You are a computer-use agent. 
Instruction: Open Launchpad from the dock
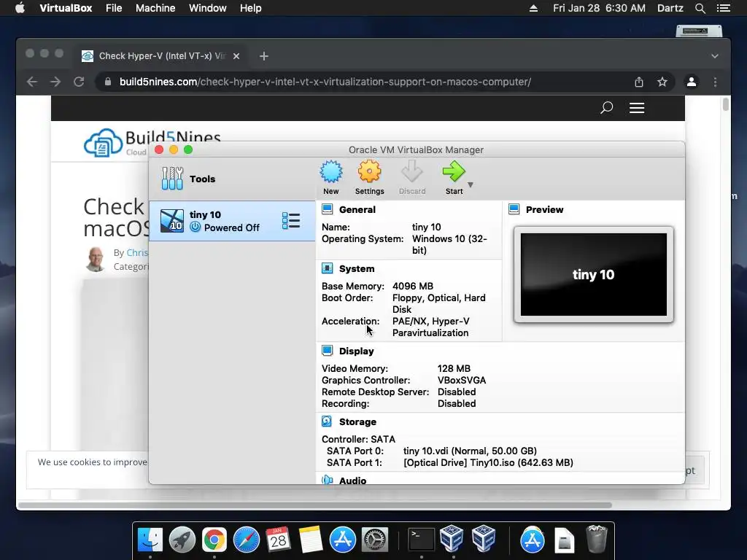point(182,540)
